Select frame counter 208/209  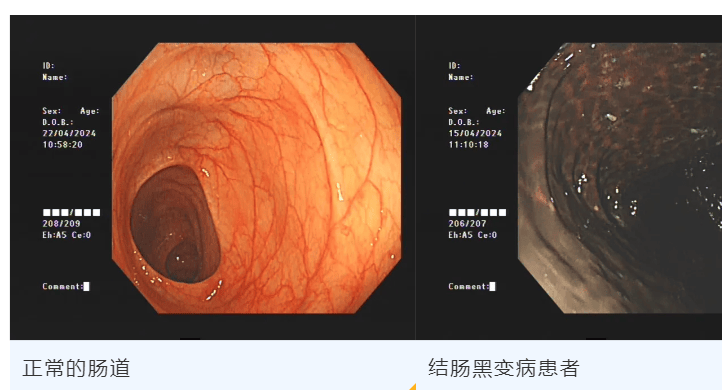coord(61,224)
